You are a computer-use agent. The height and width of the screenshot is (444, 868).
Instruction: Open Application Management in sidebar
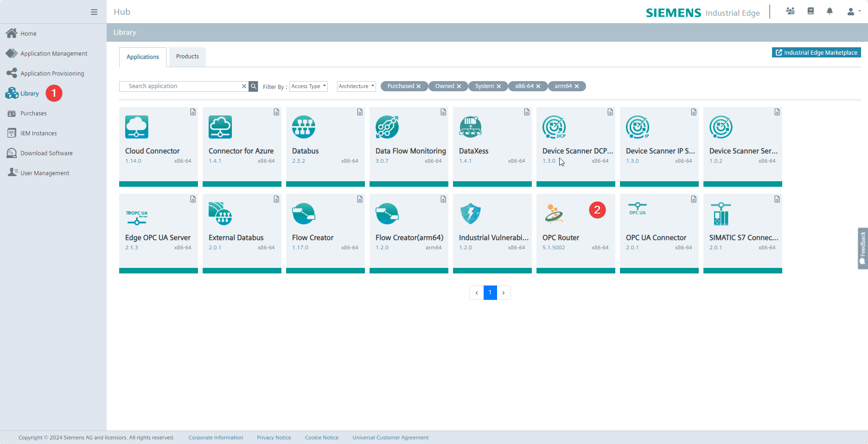pos(54,54)
